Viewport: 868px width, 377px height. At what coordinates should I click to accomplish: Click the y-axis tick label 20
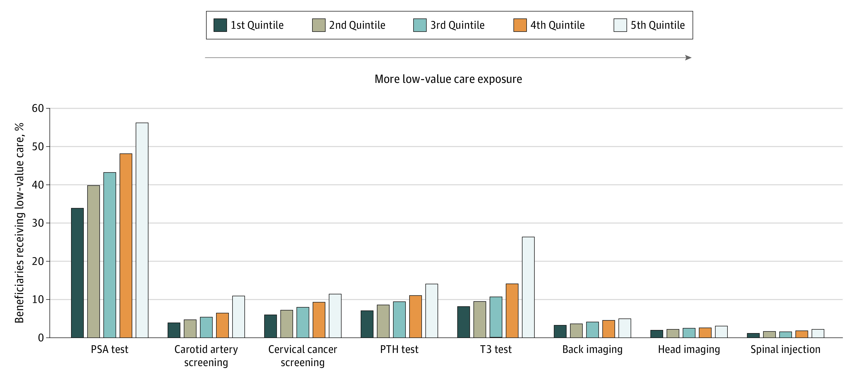point(38,261)
